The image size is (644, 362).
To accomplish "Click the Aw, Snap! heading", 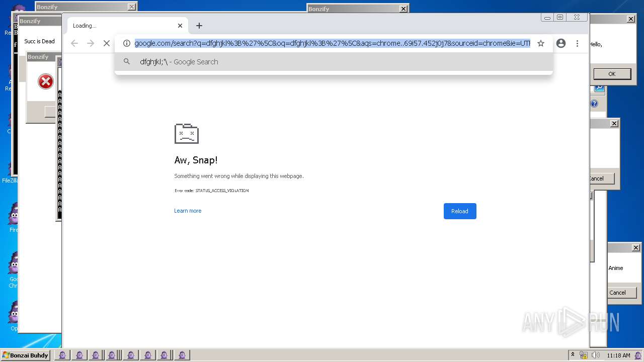I will pos(196,160).
